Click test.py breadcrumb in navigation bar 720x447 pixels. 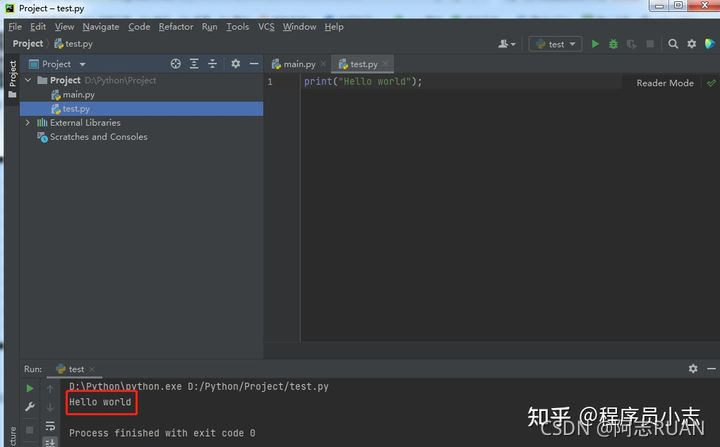click(73, 44)
